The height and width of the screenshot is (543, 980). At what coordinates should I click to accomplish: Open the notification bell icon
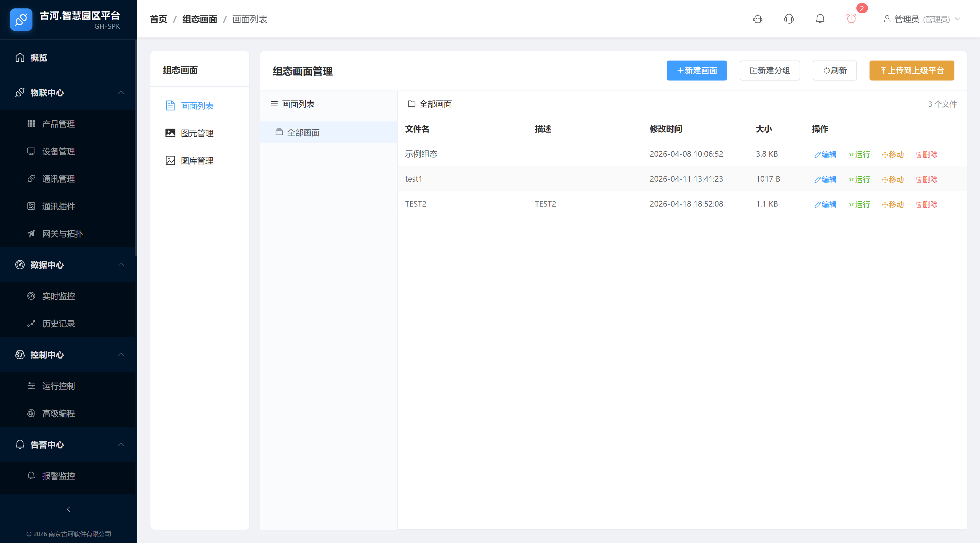(x=820, y=19)
